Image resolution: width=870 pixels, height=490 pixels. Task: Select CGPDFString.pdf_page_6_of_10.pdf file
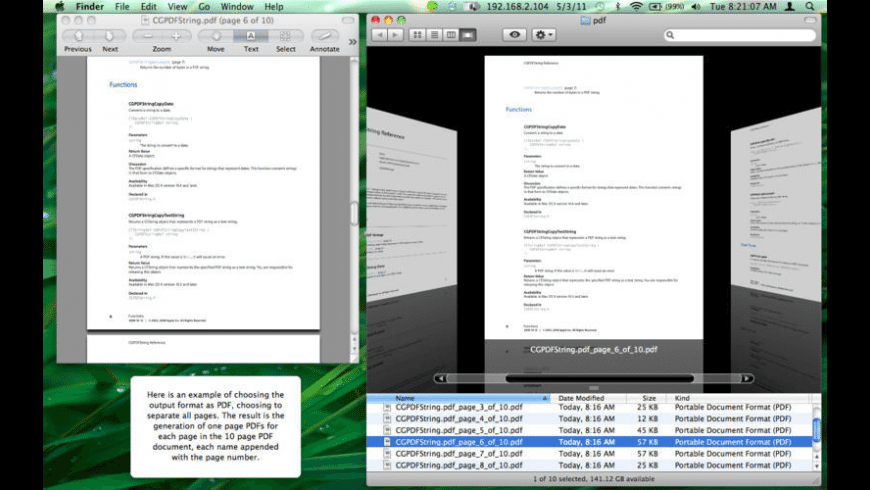click(589, 442)
